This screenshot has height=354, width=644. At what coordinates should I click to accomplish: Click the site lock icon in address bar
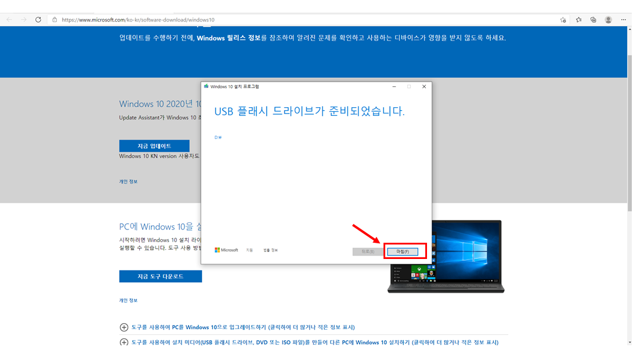(x=54, y=20)
